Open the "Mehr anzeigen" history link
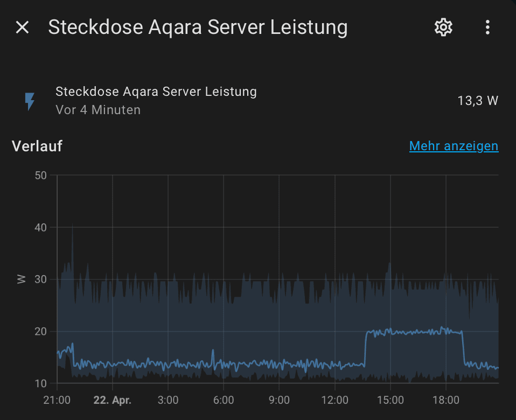 click(x=454, y=146)
